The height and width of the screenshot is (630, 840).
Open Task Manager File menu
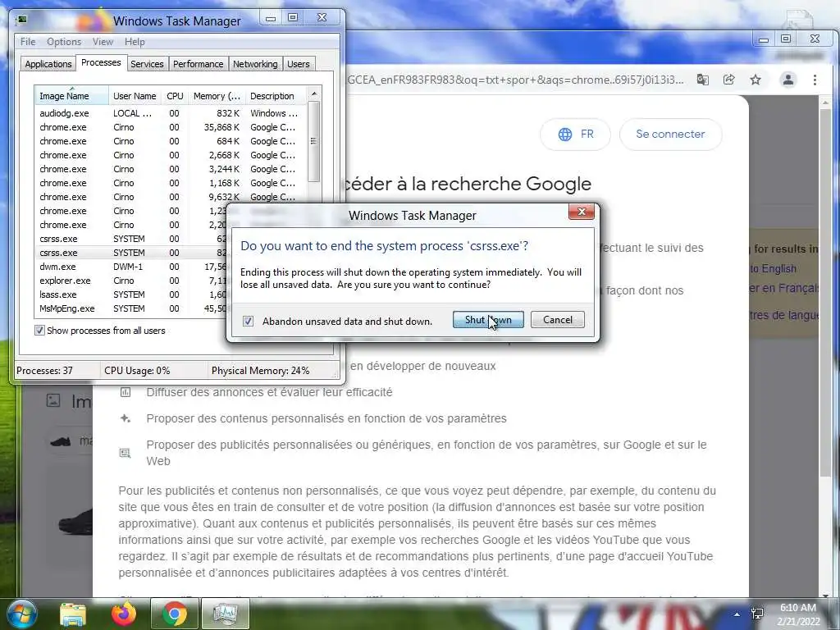point(28,41)
